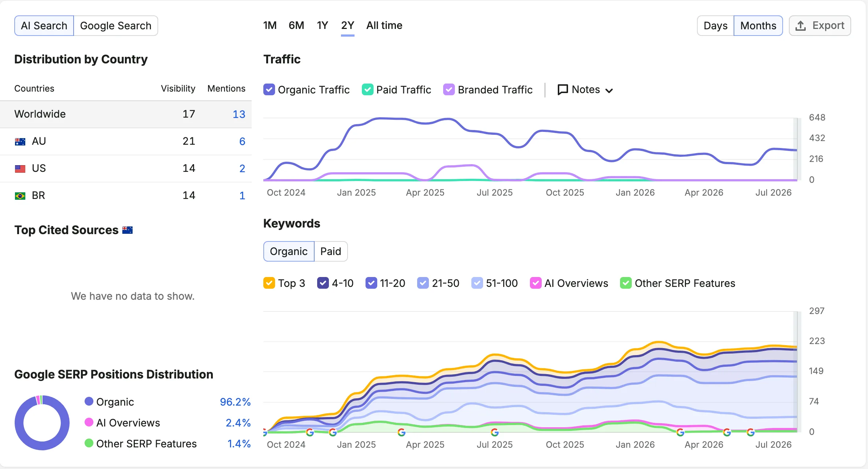Click the Google update marker at Jul 2025
Viewport: 868px width, 469px height.
(x=494, y=432)
